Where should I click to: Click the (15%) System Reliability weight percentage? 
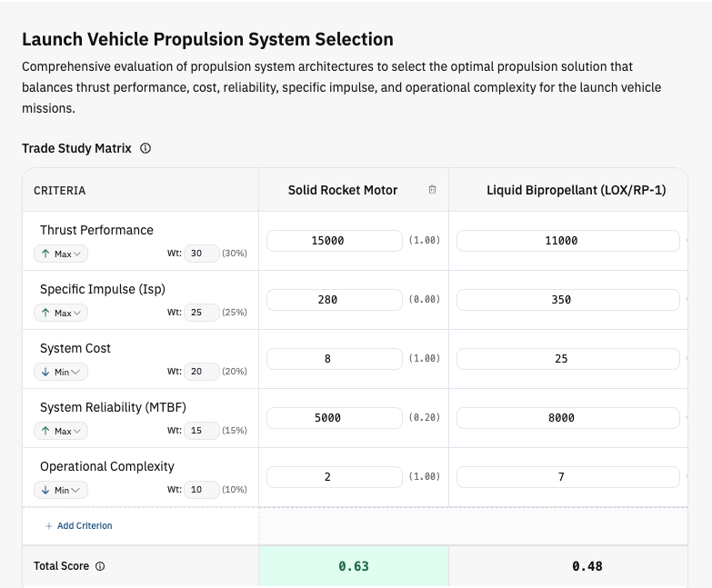pos(235,430)
